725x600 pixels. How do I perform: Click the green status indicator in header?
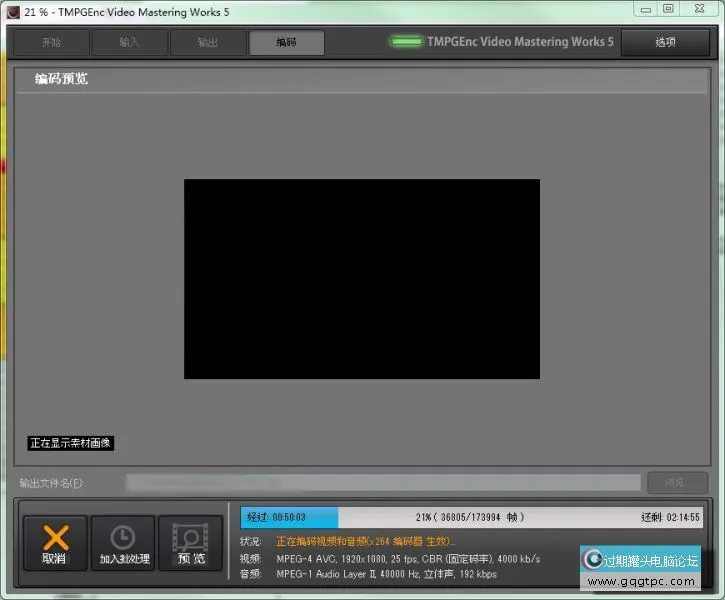click(406, 42)
